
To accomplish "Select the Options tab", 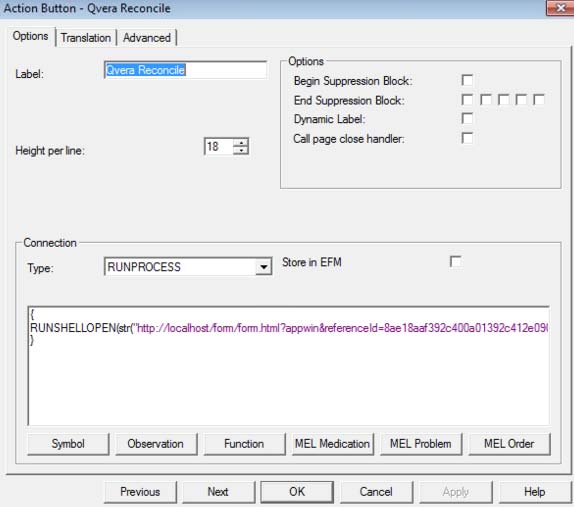I will [x=30, y=36].
